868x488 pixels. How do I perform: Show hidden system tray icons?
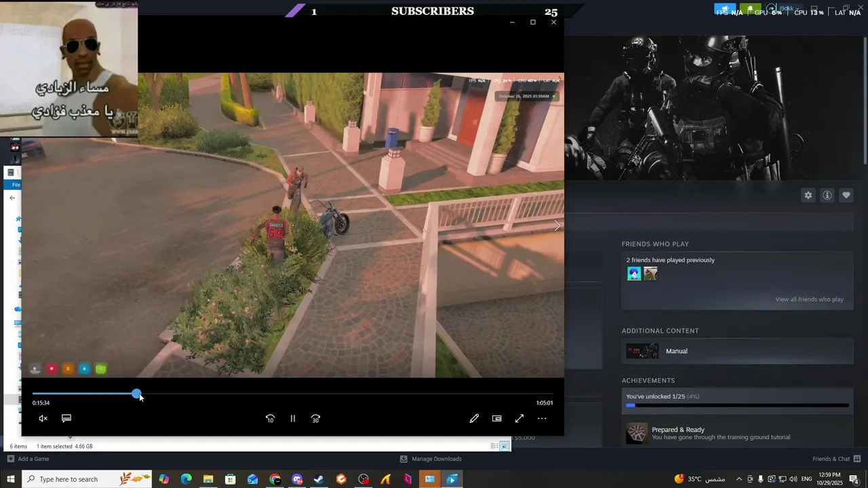(x=739, y=479)
